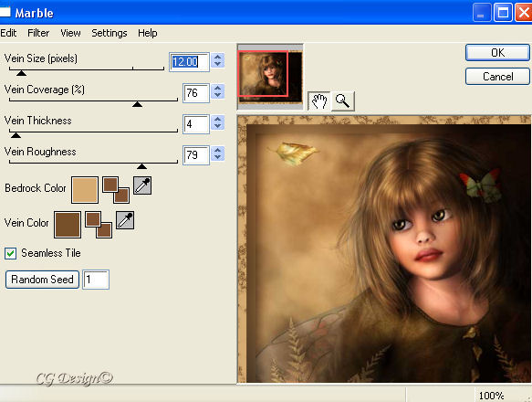
Task: Open the Settings menu
Action: pyautogui.click(x=110, y=33)
